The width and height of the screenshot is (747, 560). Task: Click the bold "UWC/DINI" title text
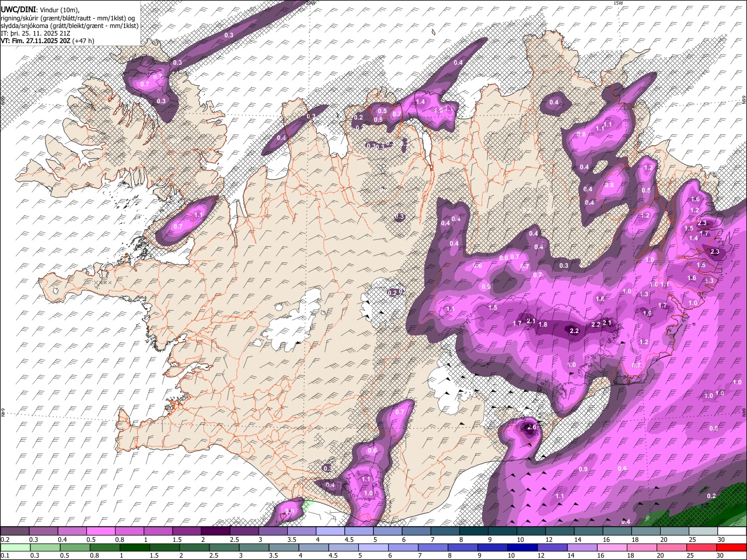coord(18,10)
